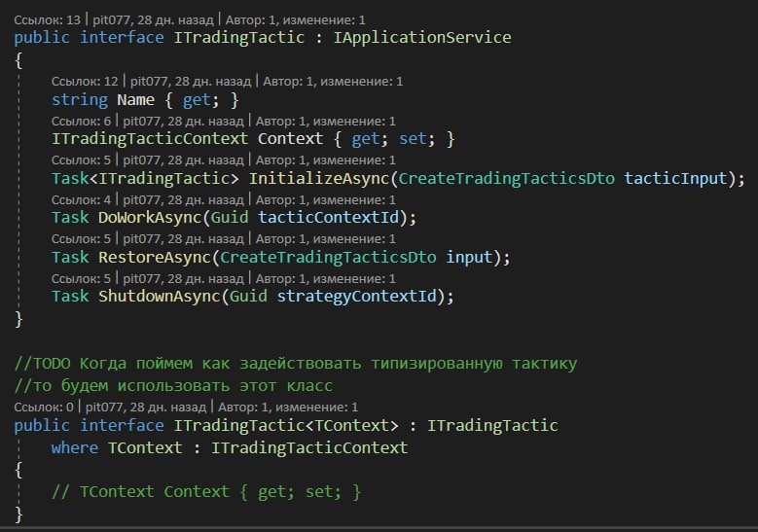Click the 'IApplicationService' base interface name
Viewport: 758px width, 532px height.
click(x=422, y=38)
